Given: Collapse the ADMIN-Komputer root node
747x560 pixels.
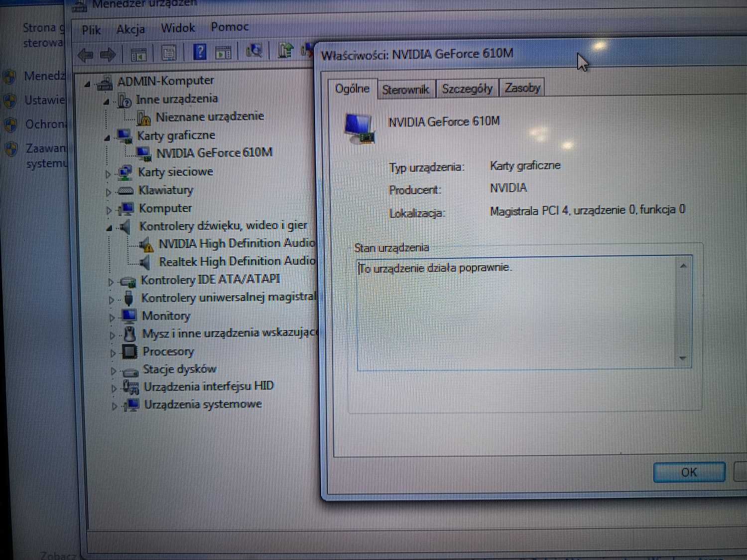Looking at the screenshot, I should (x=88, y=84).
